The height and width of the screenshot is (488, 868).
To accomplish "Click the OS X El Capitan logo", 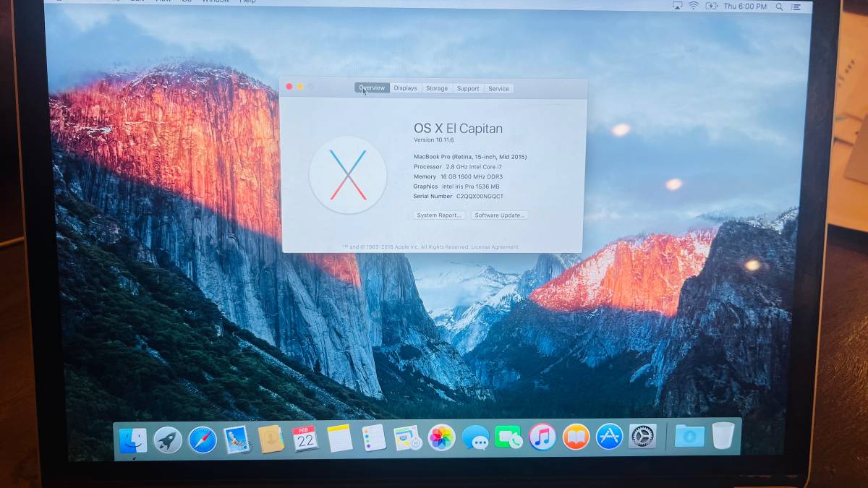I will pos(348,175).
